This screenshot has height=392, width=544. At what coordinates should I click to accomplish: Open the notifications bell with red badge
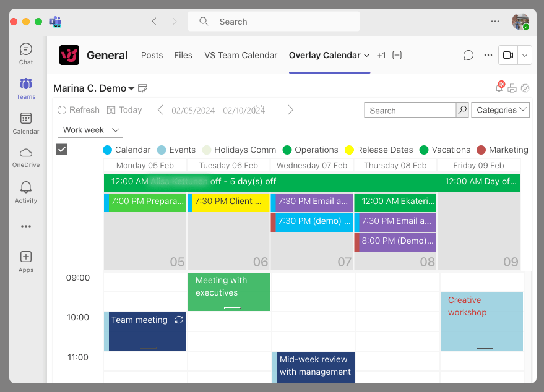click(499, 87)
